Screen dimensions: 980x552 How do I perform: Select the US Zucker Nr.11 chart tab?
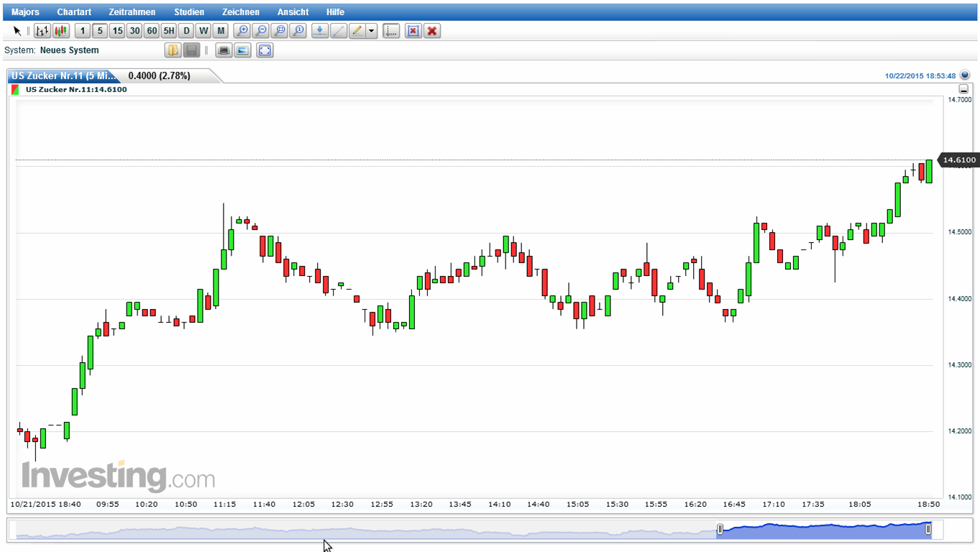(63, 75)
